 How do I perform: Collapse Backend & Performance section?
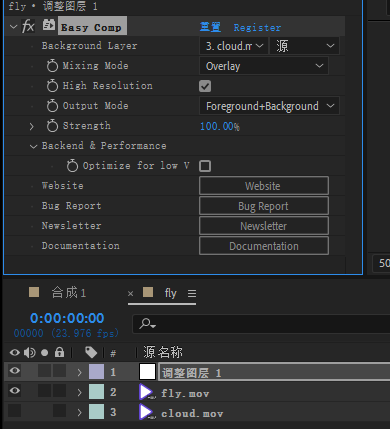tap(33, 146)
